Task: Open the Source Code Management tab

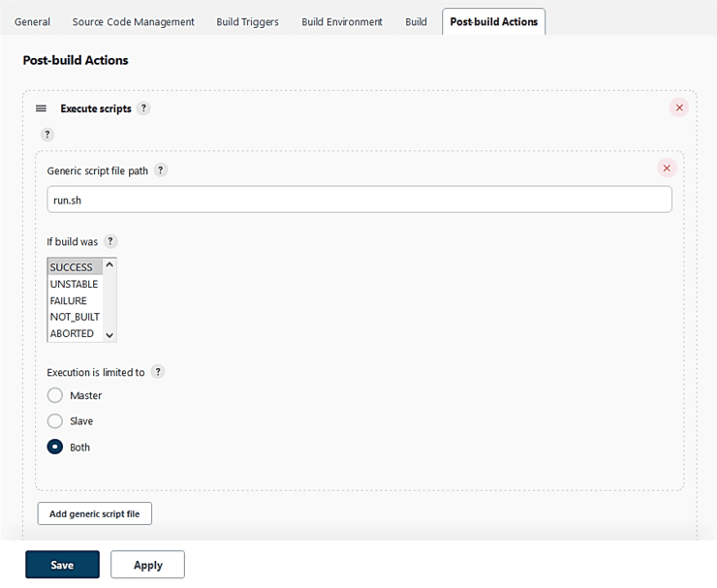Action: coord(133,21)
